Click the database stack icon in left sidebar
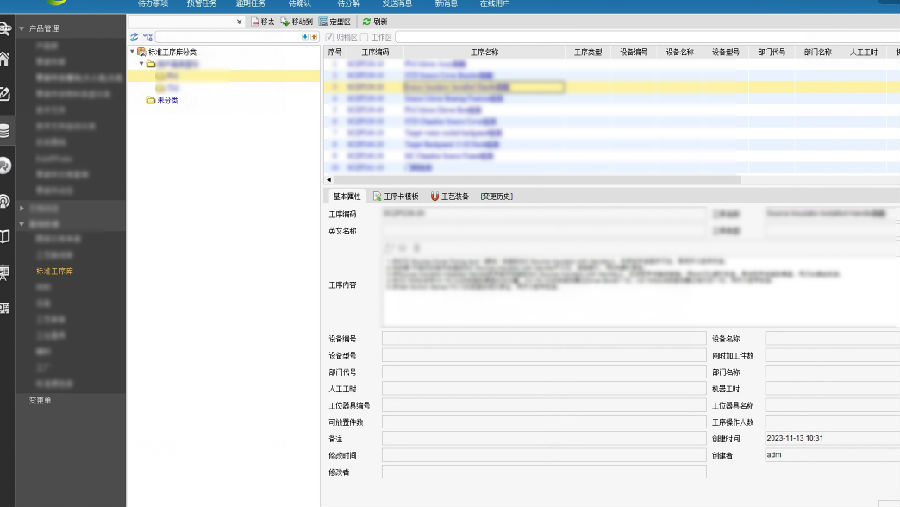The width and height of the screenshot is (900, 507). click(5, 130)
